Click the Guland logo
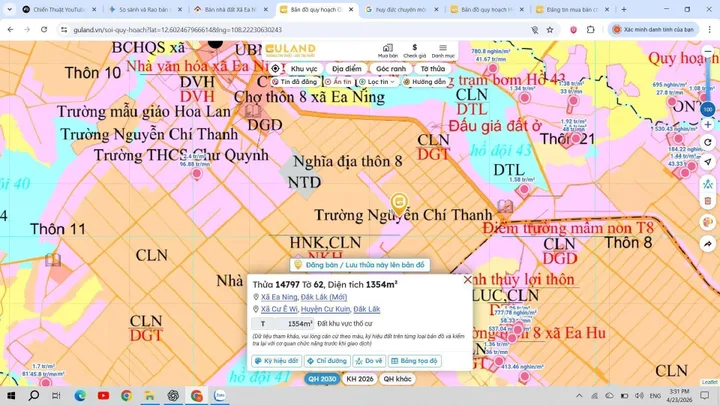 pos(290,50)
